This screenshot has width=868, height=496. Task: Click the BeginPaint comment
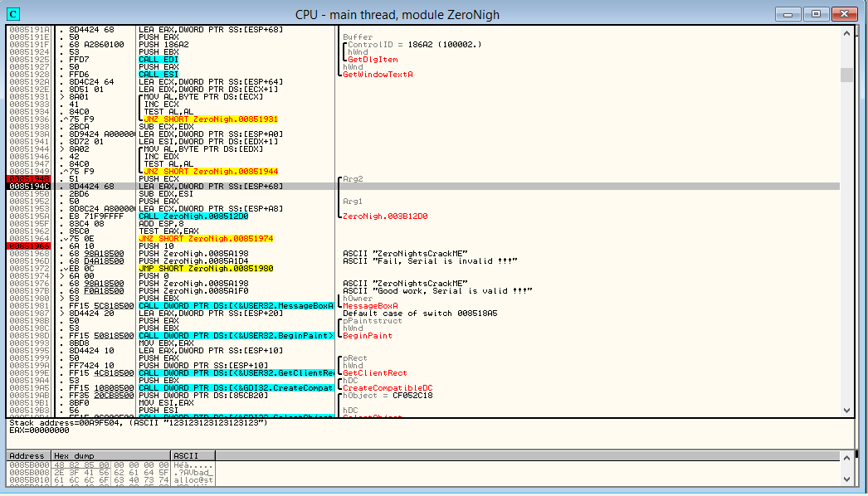(x=367, y=336)
